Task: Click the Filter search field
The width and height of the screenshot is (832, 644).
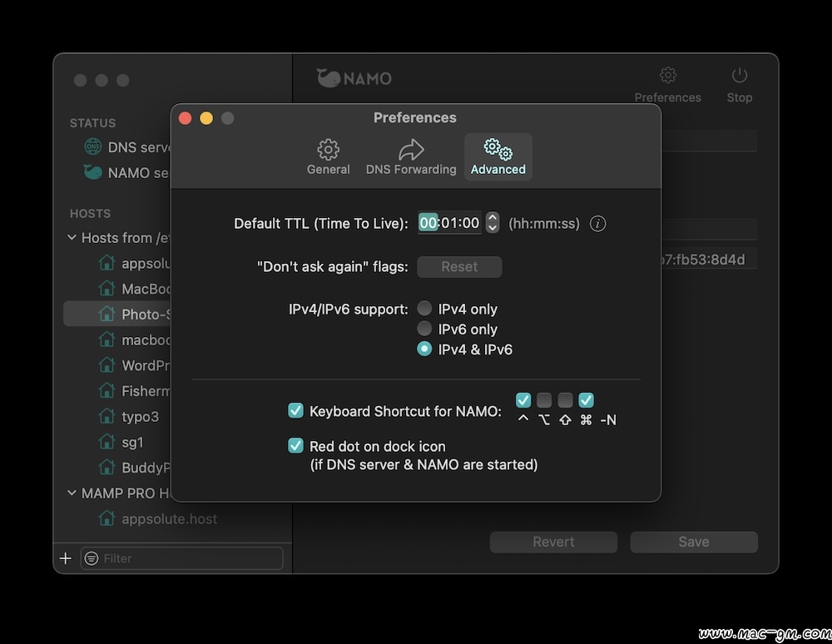Action: [x=181, y=558]
